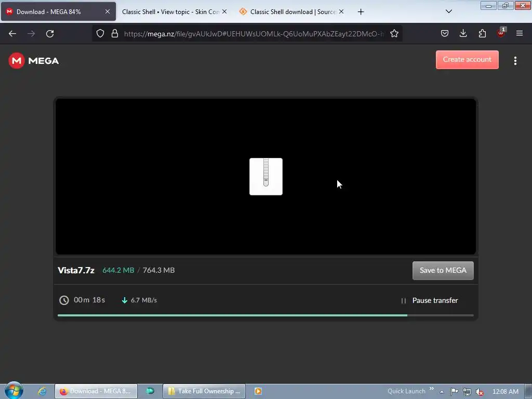Click Create account button
Screen dimensions: 532x399
point(467,60)
